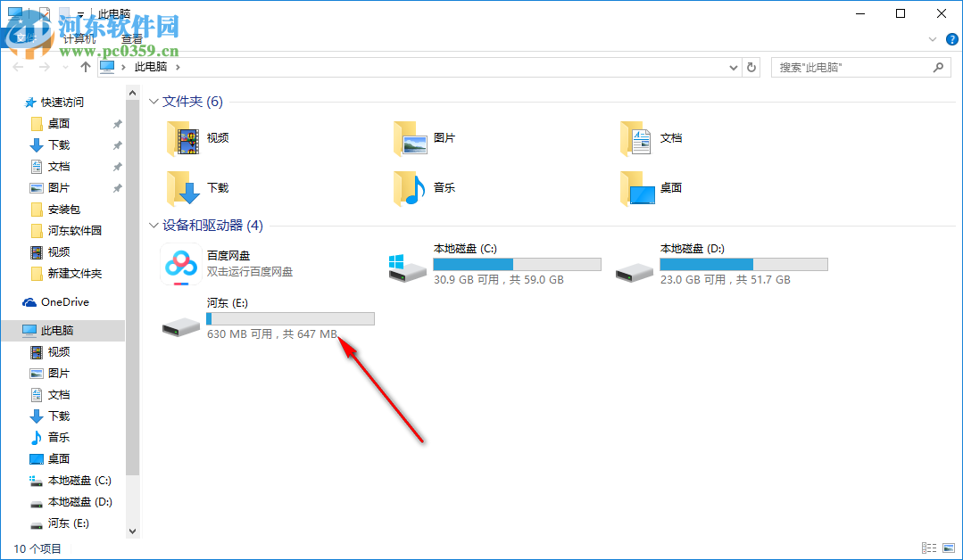
Task: Switch to large icons view in status bar
Action: point(949,548)
